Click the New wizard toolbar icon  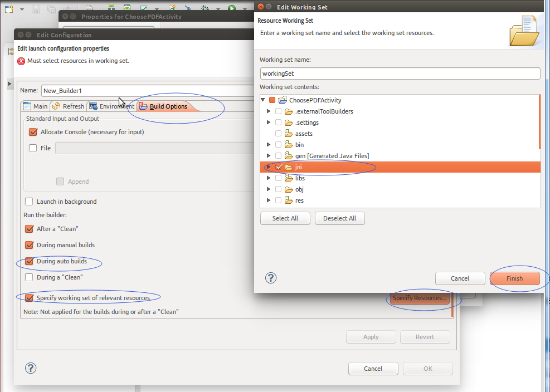pos(9,9)
